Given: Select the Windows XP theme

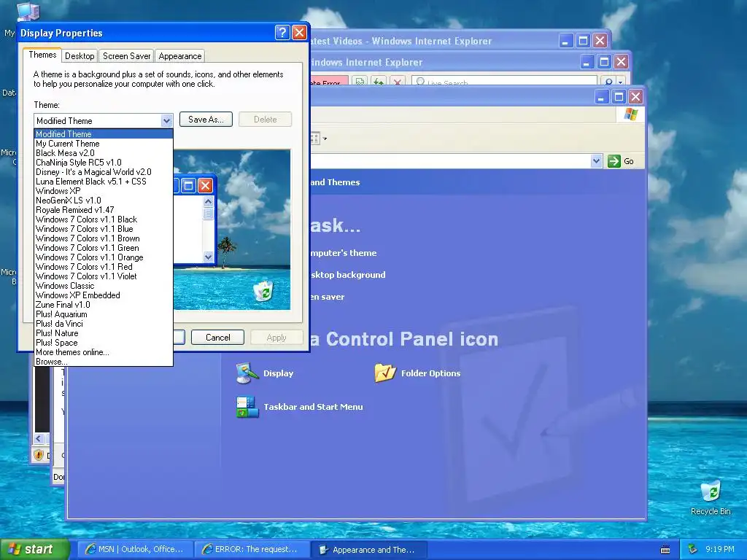Looking at the screenshot, I should coord(104,191).
